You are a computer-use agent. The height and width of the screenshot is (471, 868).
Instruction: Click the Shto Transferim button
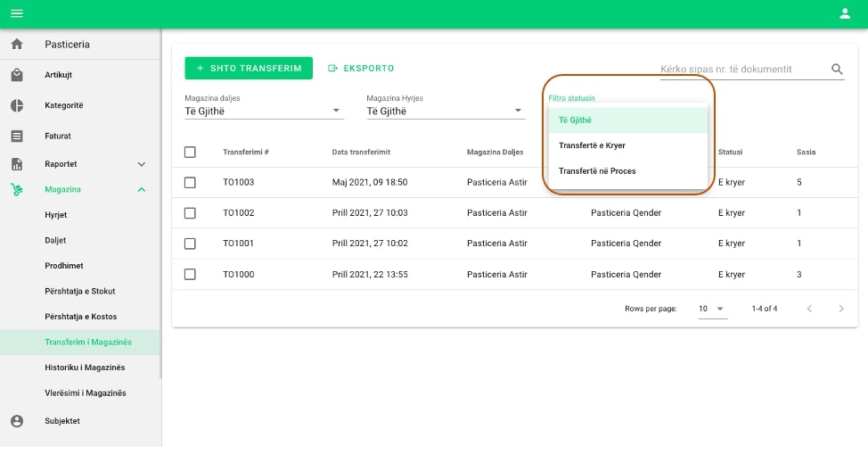249,68
